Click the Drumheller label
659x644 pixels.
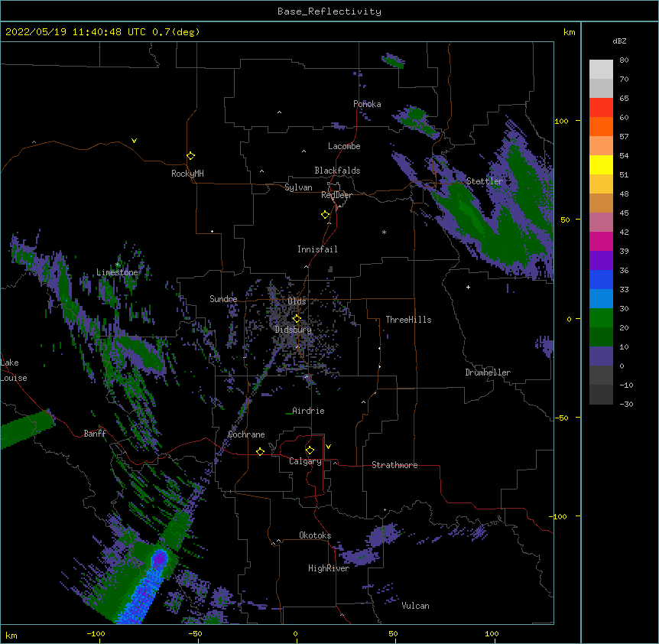[488, 372]
